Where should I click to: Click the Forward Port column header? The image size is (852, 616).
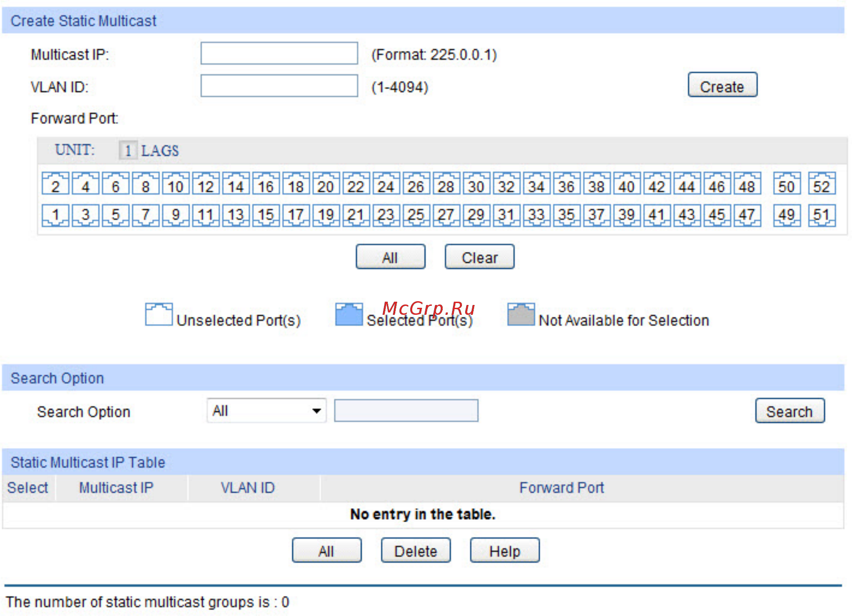tap(582, 488)
